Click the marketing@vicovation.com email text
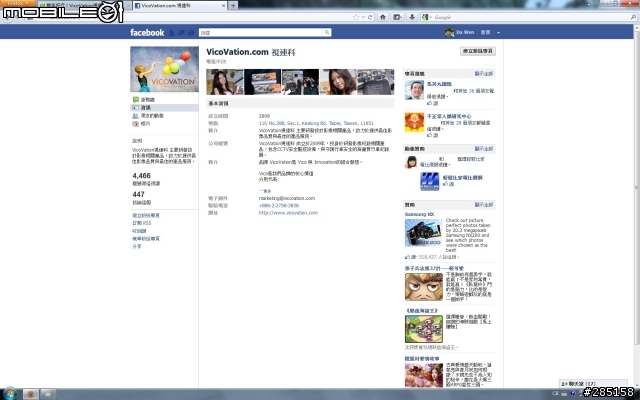640x400 pixels. tap(287, 198)
